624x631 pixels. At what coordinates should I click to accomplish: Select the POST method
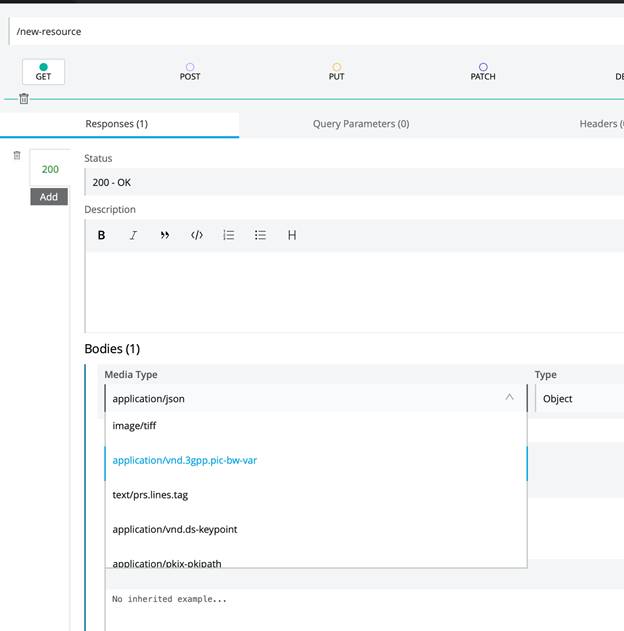point(190,72)
